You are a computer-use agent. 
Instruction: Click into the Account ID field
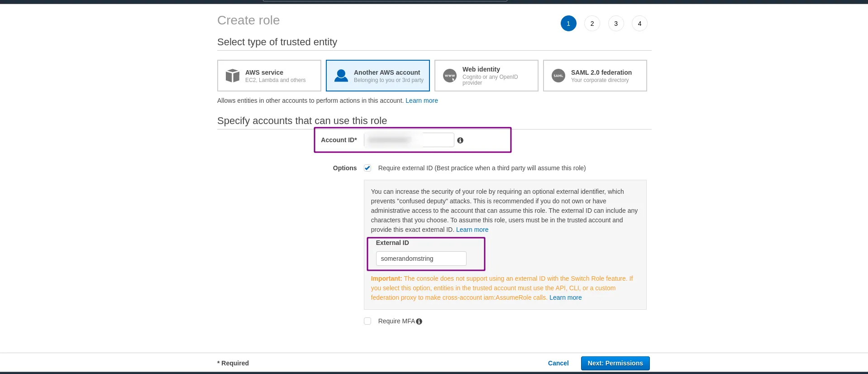click(409, 140)
